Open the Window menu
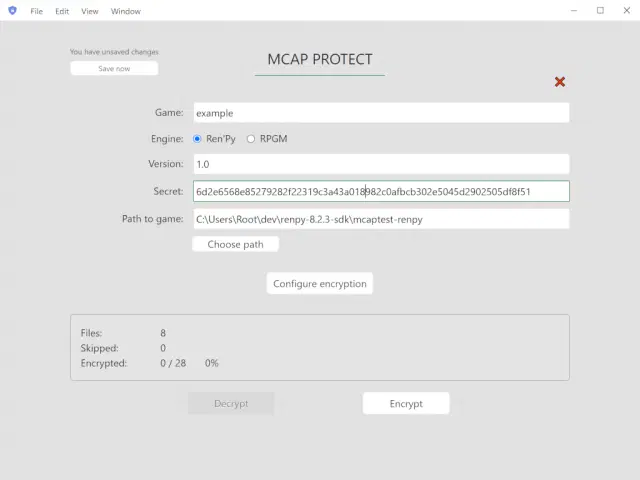Screen dimensions: 640x480 pyautogui.click(x=125, y=11)
